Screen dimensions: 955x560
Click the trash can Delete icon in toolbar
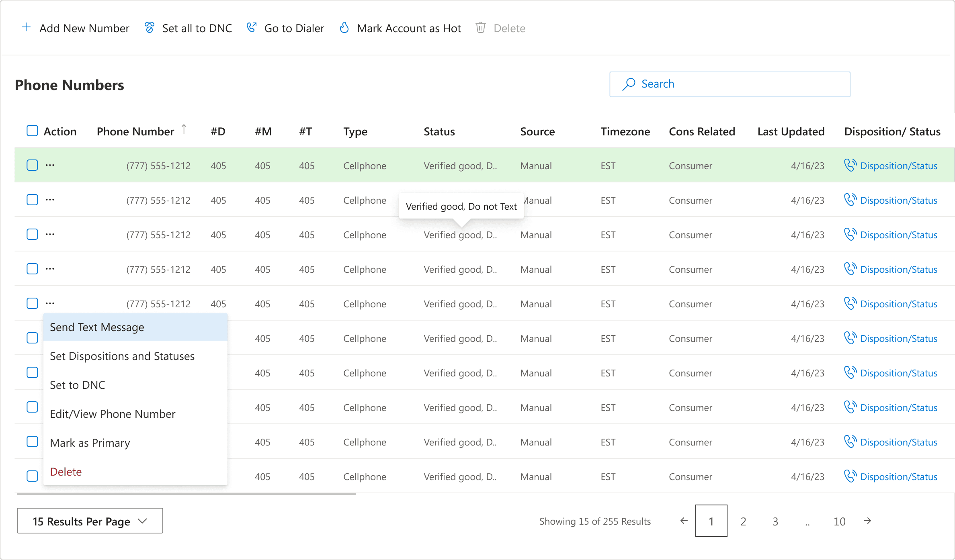pyautogui.click(x=480, y=28)
